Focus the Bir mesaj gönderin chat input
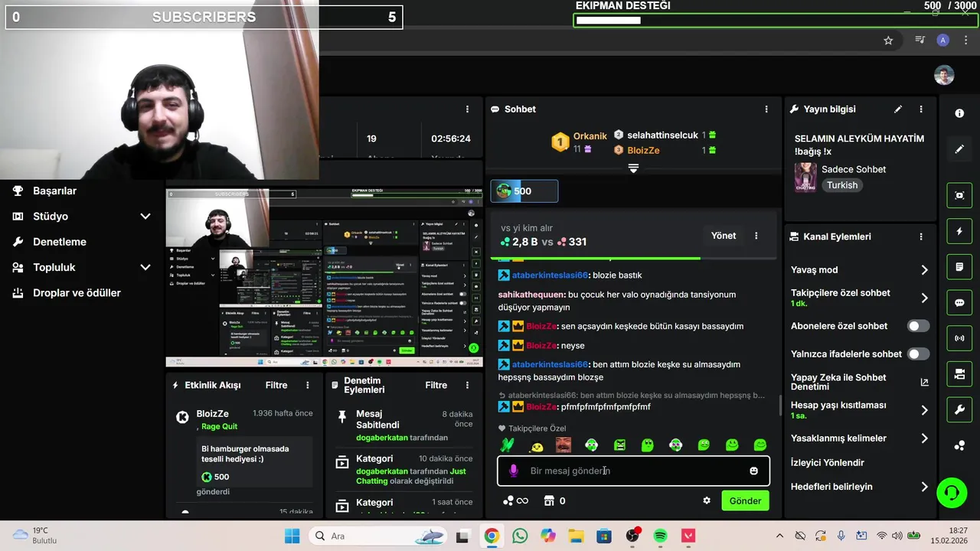 click(633, 471)
